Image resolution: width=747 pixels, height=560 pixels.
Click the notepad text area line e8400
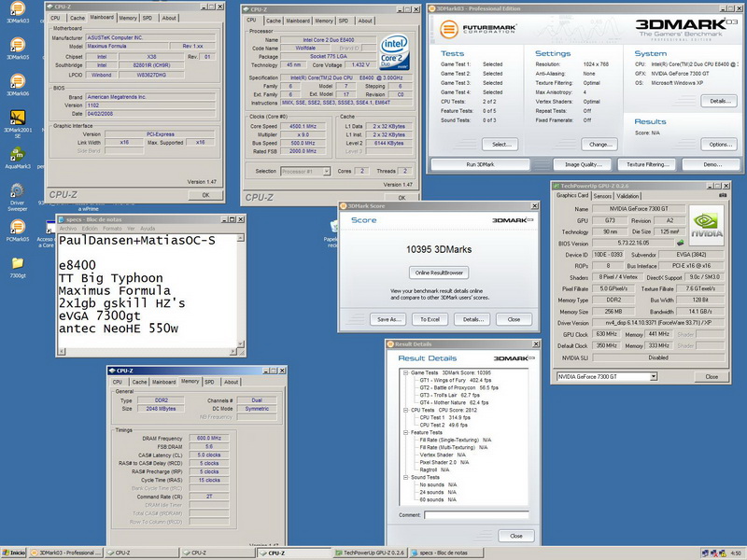78,265
